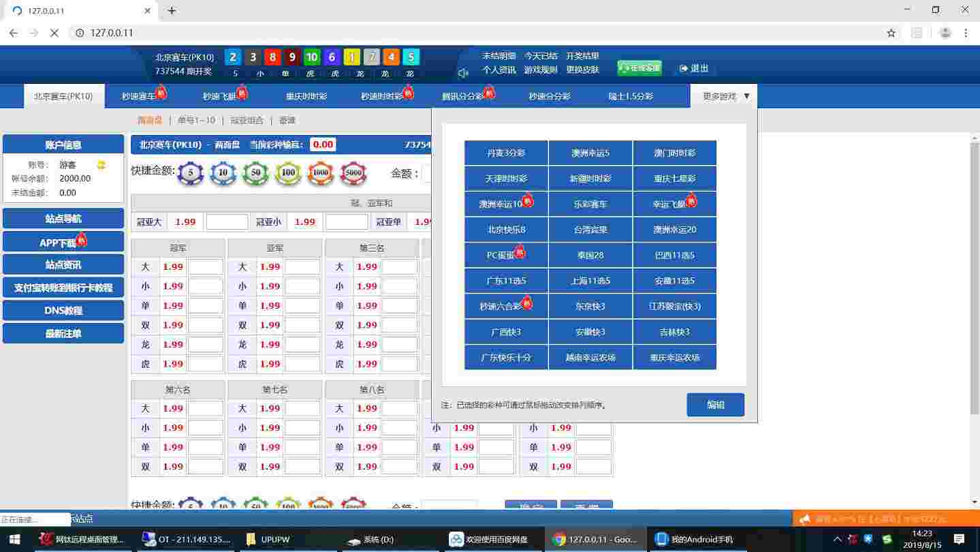
Task: Bookmark this page with the star icon
Action: tap(891, 33)
